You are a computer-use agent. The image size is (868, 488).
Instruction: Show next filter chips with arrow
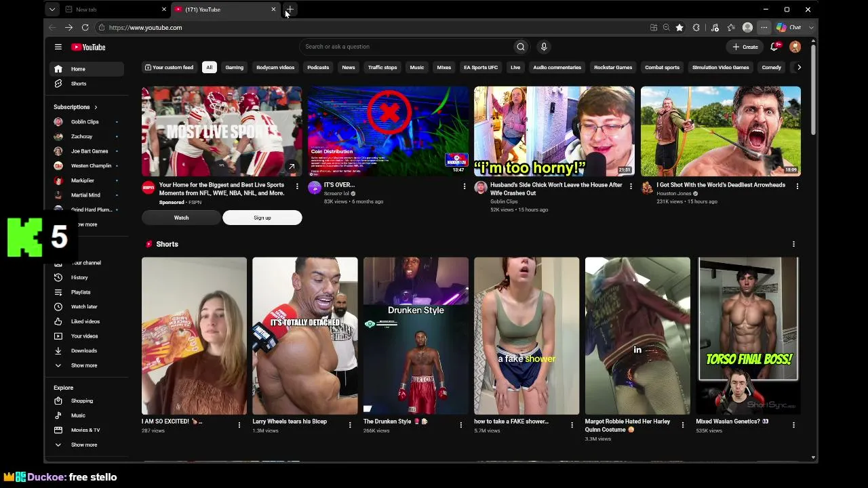click(x=799, y=67)
